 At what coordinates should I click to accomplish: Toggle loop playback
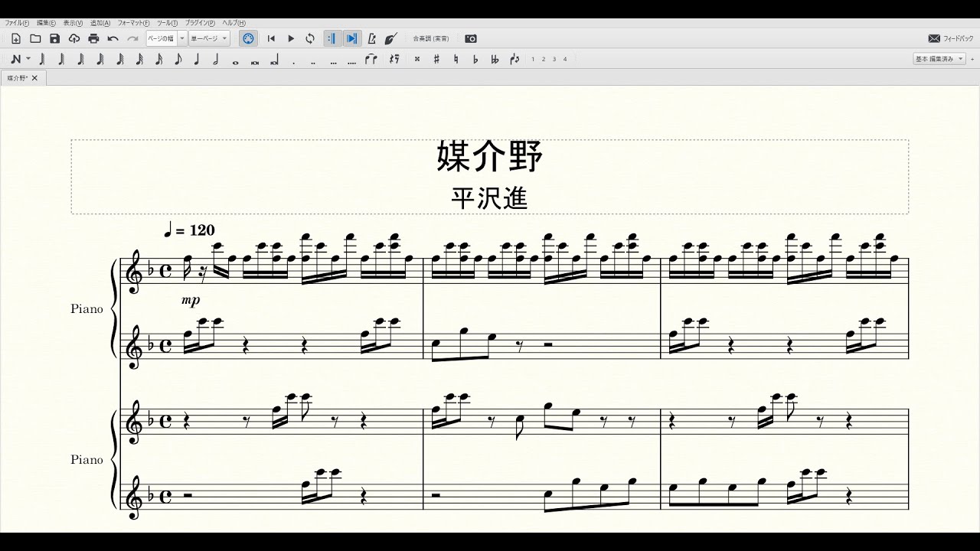pos(310,38)
